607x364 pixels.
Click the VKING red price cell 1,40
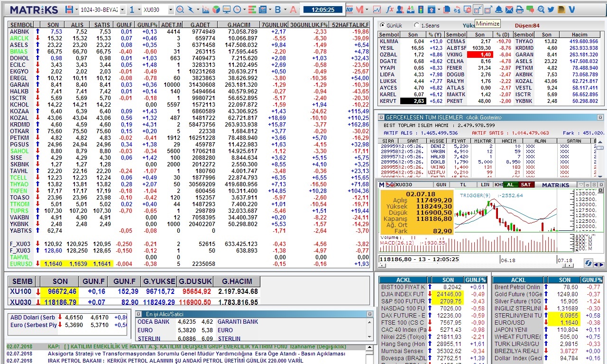pos(479,55)
